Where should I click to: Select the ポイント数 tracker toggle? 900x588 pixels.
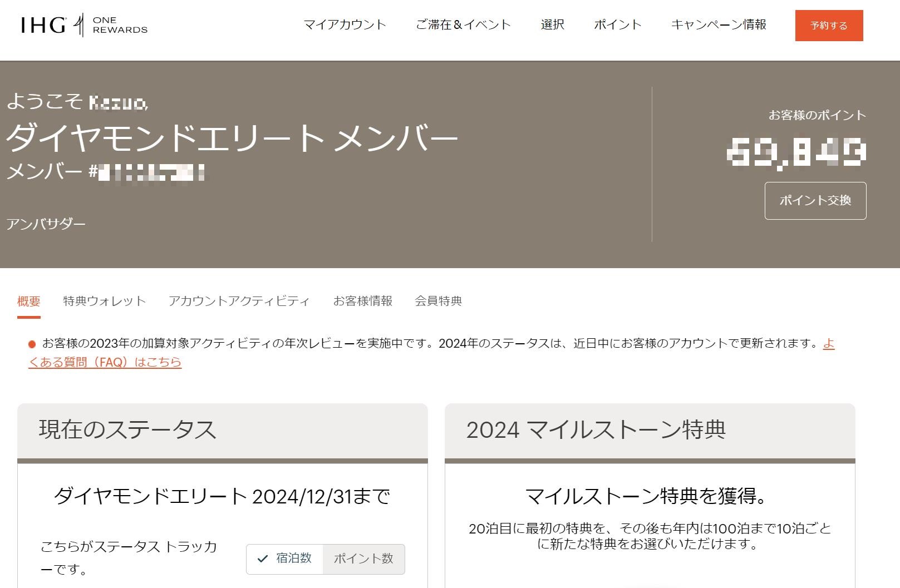(x=364, y=559)
